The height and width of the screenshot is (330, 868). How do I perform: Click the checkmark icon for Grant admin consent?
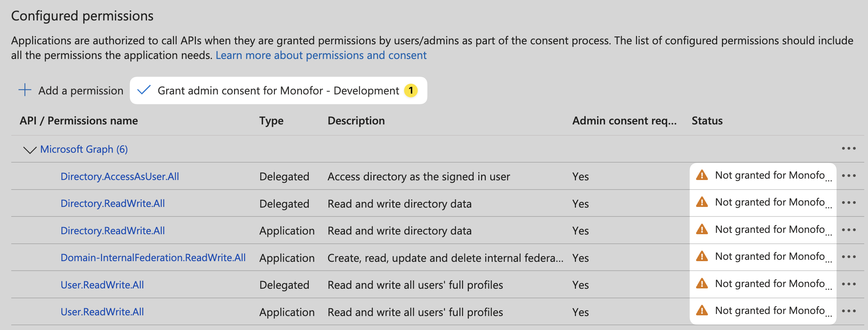[x=144, y=90]
